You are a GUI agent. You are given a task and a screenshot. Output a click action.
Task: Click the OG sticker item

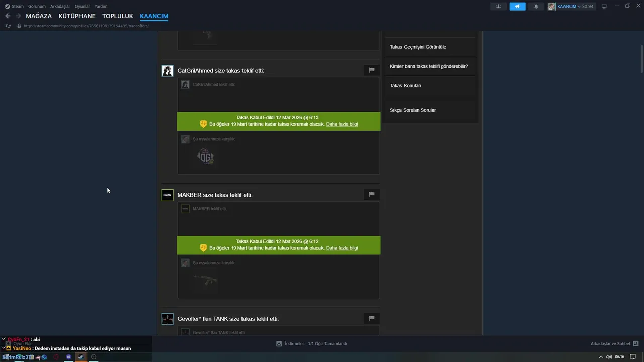(206, 156)
